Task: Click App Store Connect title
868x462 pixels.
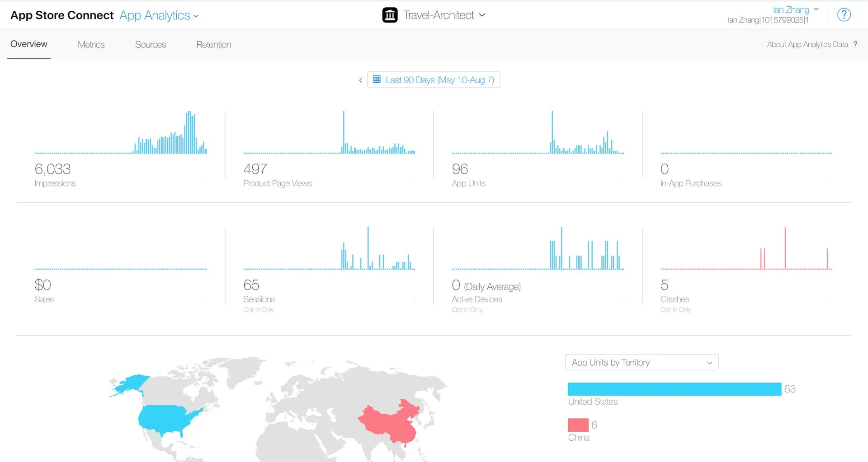Action: [62, 15]
